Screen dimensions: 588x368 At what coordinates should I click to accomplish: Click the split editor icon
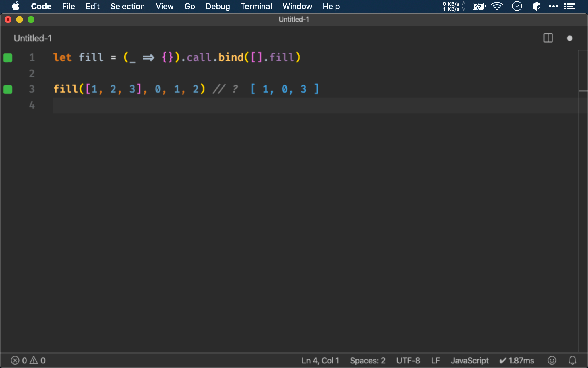coord(548,38)
